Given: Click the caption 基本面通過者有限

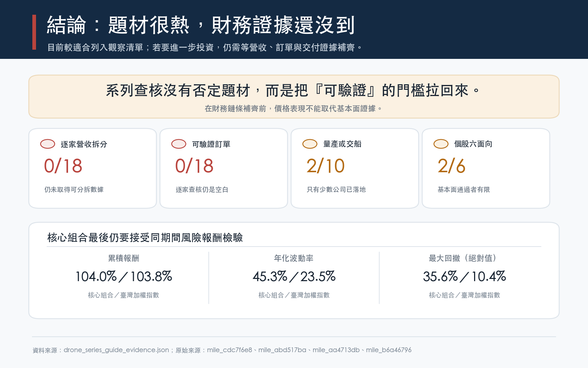Looking at the screenshot, I should (x=464, y=190).
